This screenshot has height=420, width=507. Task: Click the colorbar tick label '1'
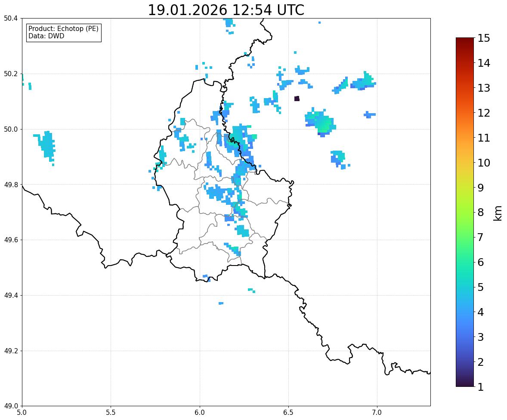[481, 387]
